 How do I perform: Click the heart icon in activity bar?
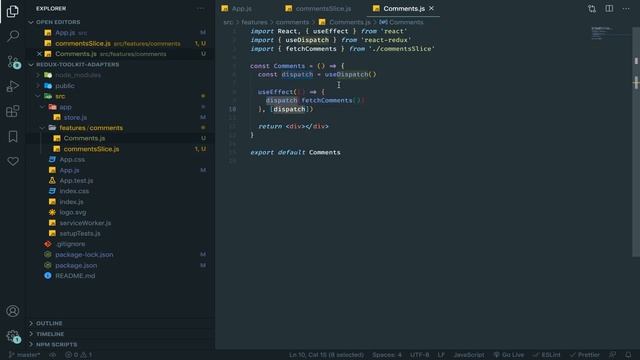[13, 161]
